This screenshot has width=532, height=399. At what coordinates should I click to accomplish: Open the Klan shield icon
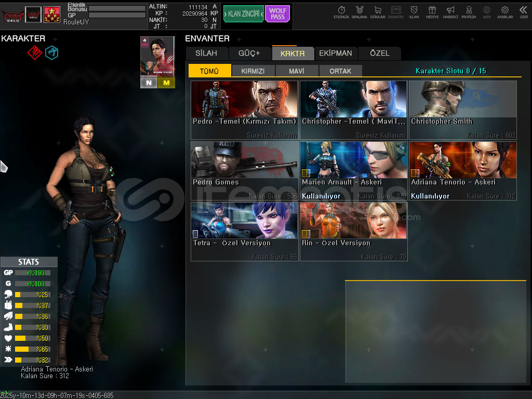click(414, 12)
